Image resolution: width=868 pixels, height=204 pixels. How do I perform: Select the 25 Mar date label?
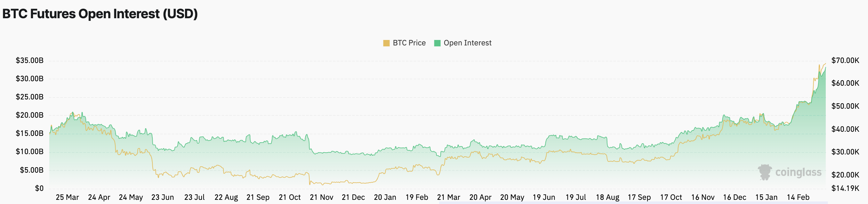(67, 197)
